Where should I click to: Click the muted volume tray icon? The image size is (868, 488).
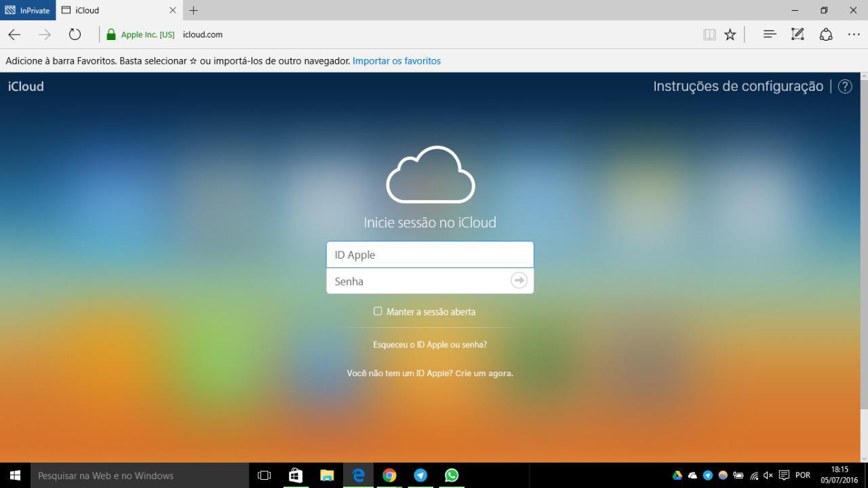click(x=768, y=475)
